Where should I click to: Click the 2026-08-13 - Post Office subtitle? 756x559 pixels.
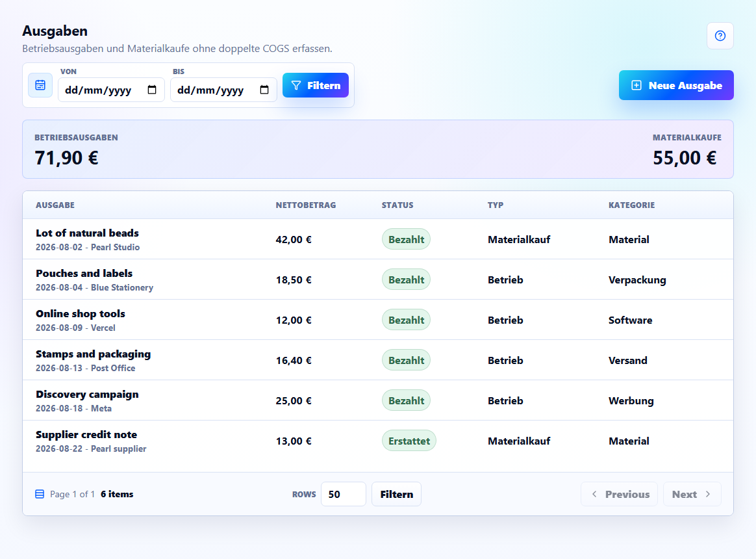click(x=85, y=368)
